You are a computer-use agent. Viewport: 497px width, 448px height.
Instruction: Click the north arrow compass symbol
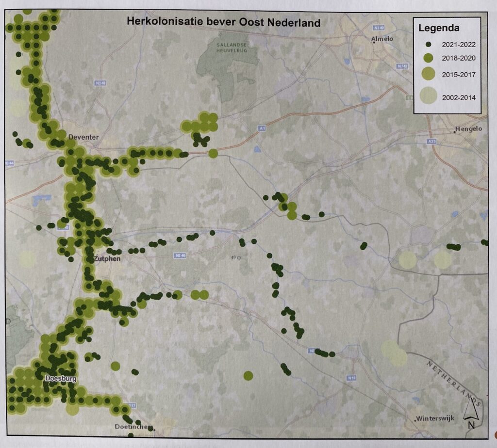point(470,414)
